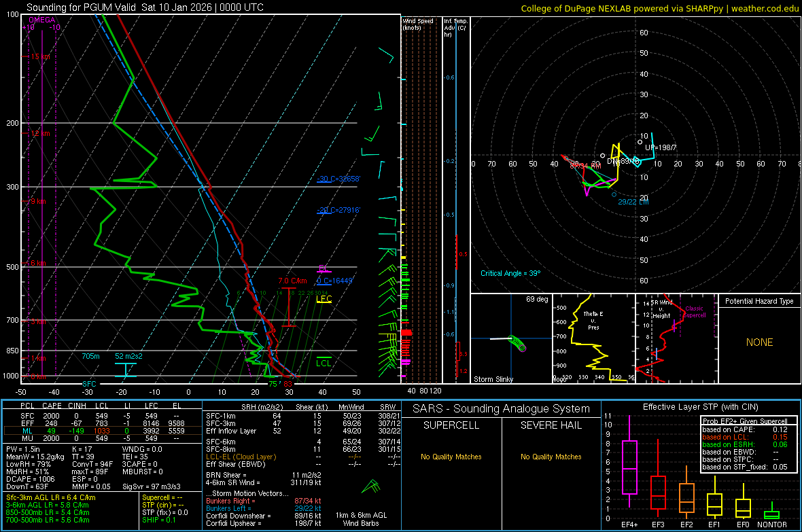This screenshot has height=532, width=802.
Task: Click the 1km & 6km AGL wind barb glyph
Action: (x=371, y=486)
